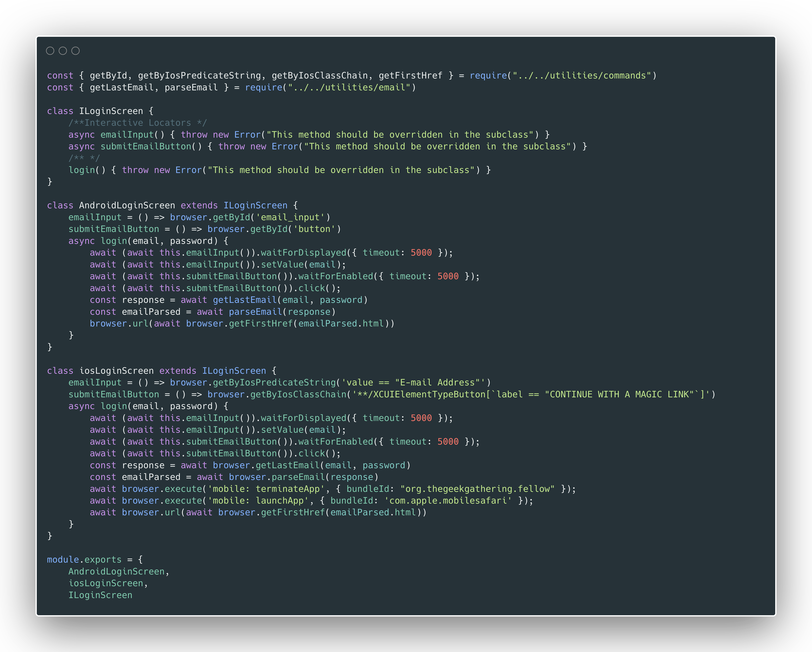Click the "CONTINUE WITH A MAGIC LINK" label
Viewport: 812px width, 652px height.
[x=619, y=394]
